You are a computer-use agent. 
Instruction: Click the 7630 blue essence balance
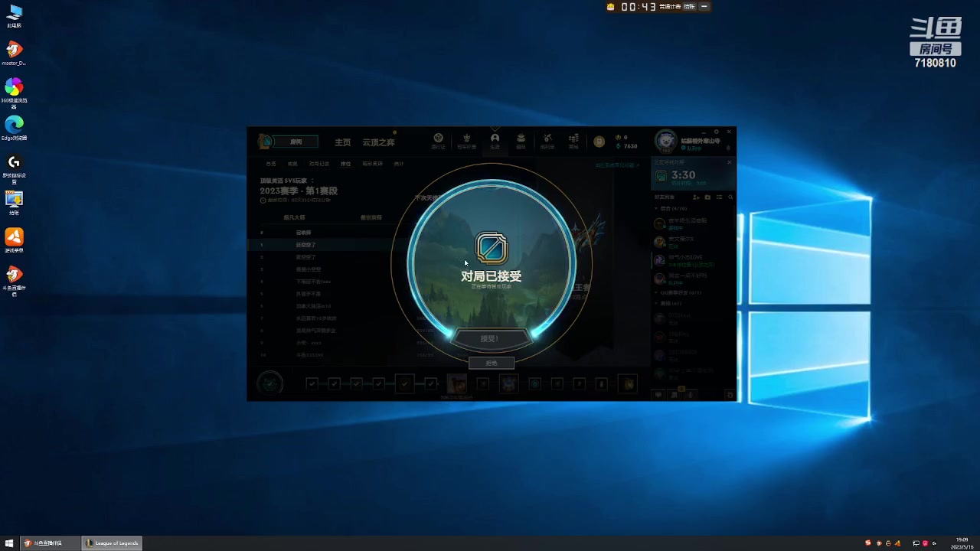click(x=627, y=146)
